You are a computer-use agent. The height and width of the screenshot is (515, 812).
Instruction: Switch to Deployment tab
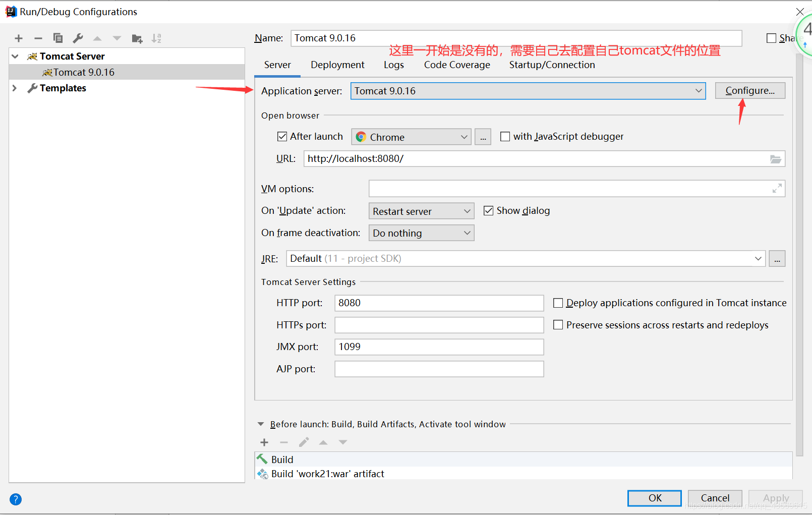(337, 65)
